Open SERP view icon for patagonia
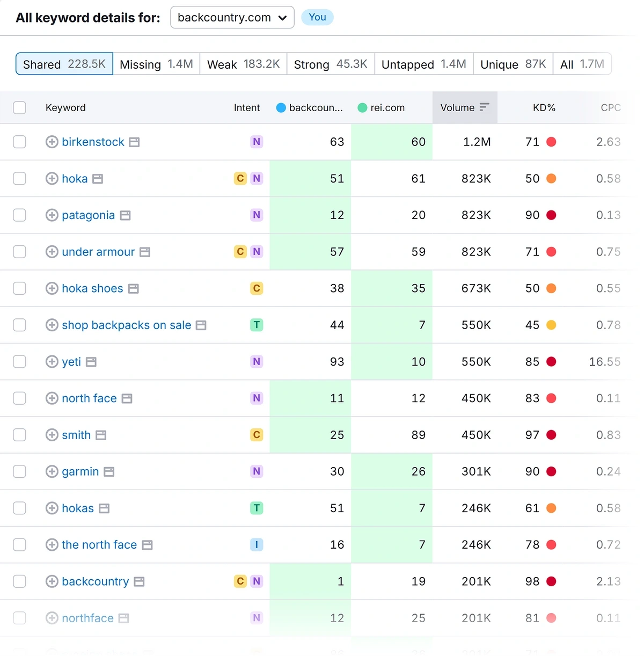The height and width of the screenshot is (656, 644). [x=125, y=215]
